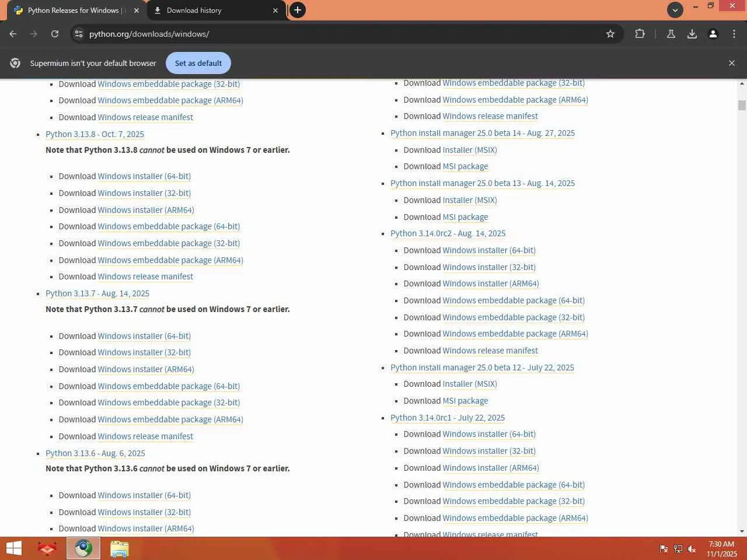Download Python 3.14.0rc2 Windows release manifest

(x=490, y=351)
